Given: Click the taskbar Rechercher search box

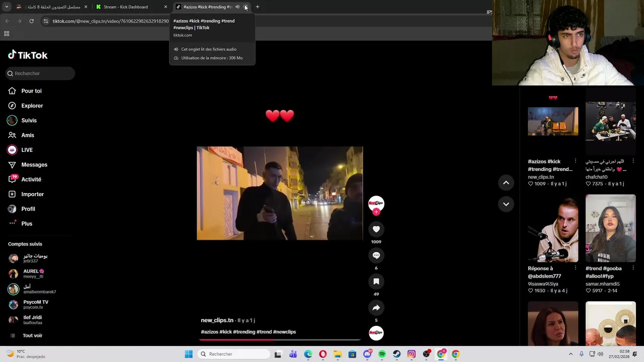Looking at the screenshot, I should click(x=234, y=354).
